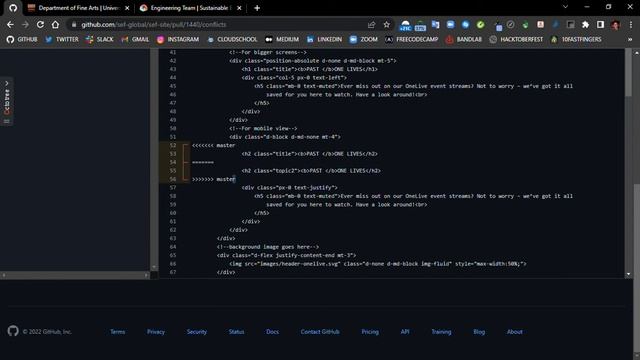Show more bookmarks with the double chevron
640x360 pixels.
click(x=630, y=39)
